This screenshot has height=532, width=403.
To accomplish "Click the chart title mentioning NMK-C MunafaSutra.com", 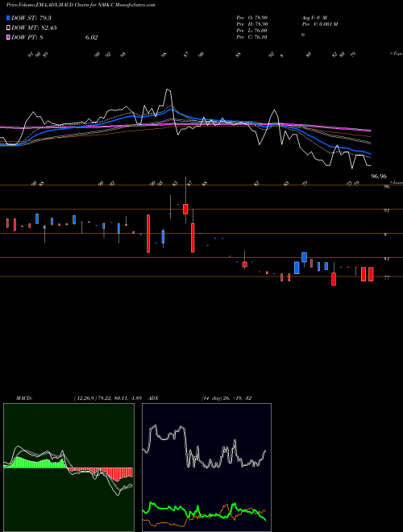I will [81, 5].
